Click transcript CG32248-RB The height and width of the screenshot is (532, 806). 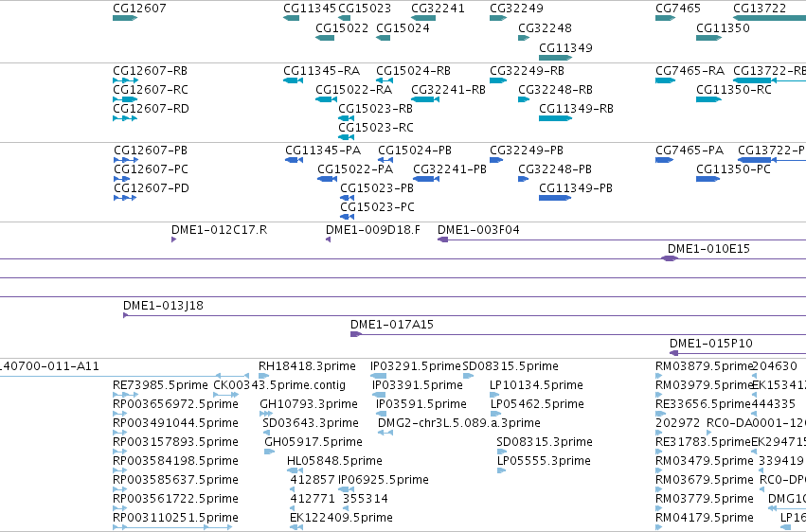coord(524,99)
